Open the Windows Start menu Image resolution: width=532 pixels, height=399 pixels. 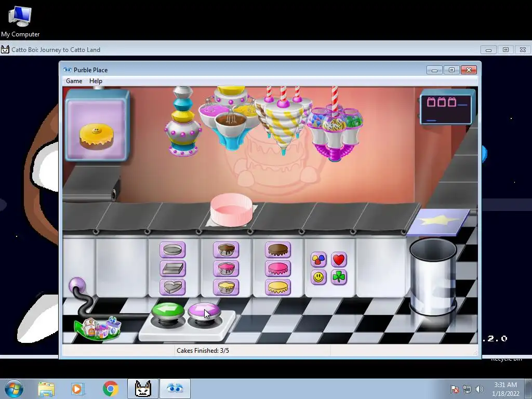click(14, 389)
